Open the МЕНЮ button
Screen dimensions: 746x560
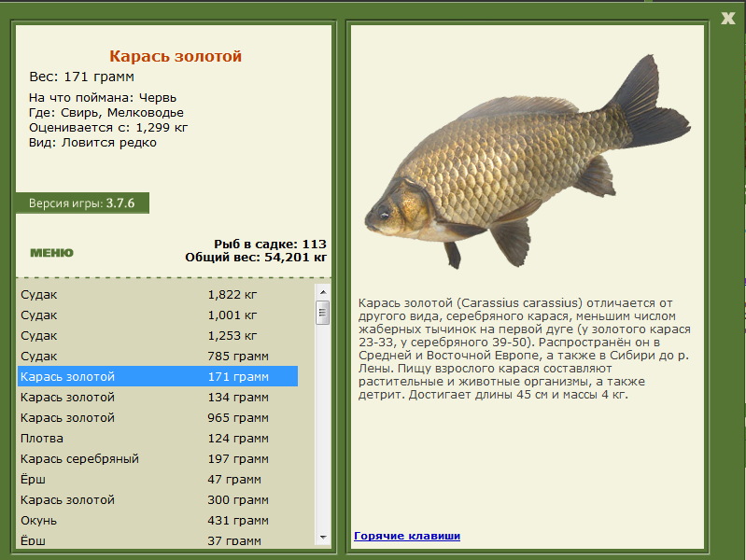click(x=52, y=253)
